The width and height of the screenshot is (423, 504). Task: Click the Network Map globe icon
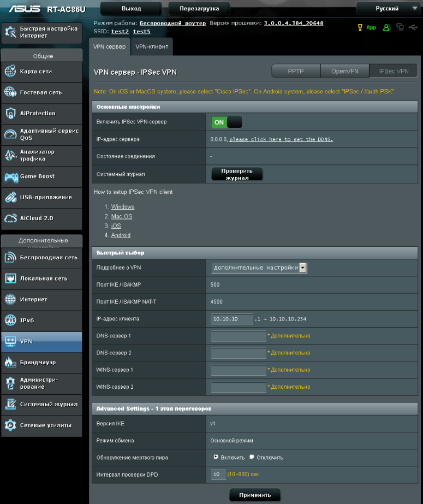point(10,71)
